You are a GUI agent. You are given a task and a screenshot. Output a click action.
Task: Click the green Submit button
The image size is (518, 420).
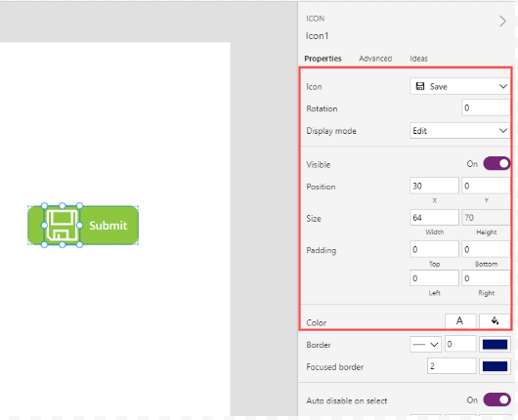108,226
